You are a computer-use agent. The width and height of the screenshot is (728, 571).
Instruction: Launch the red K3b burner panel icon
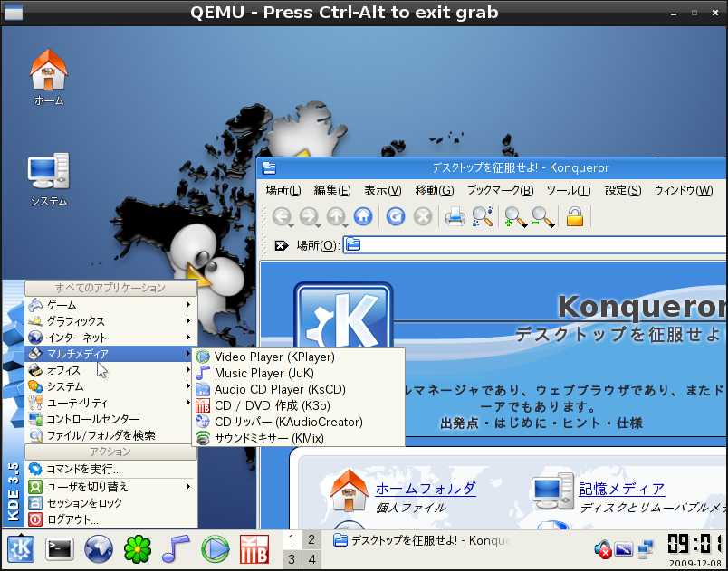(254, 549)
